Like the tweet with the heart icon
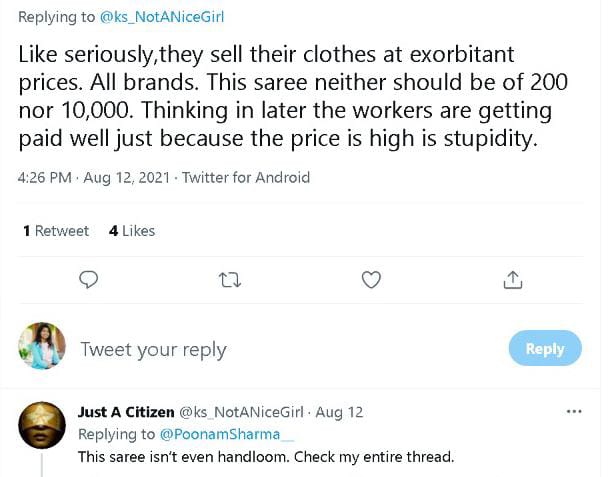612x477 pixels. pos(371,280)
